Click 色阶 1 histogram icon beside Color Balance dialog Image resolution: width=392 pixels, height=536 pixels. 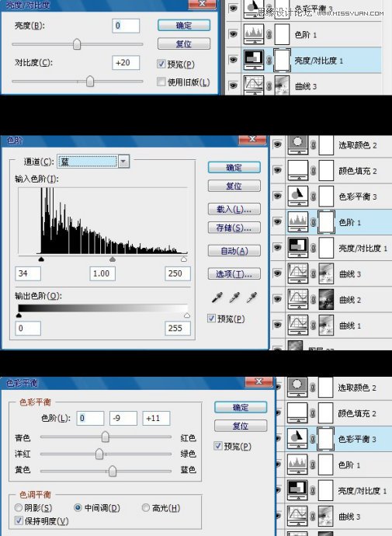coord(297,465)
